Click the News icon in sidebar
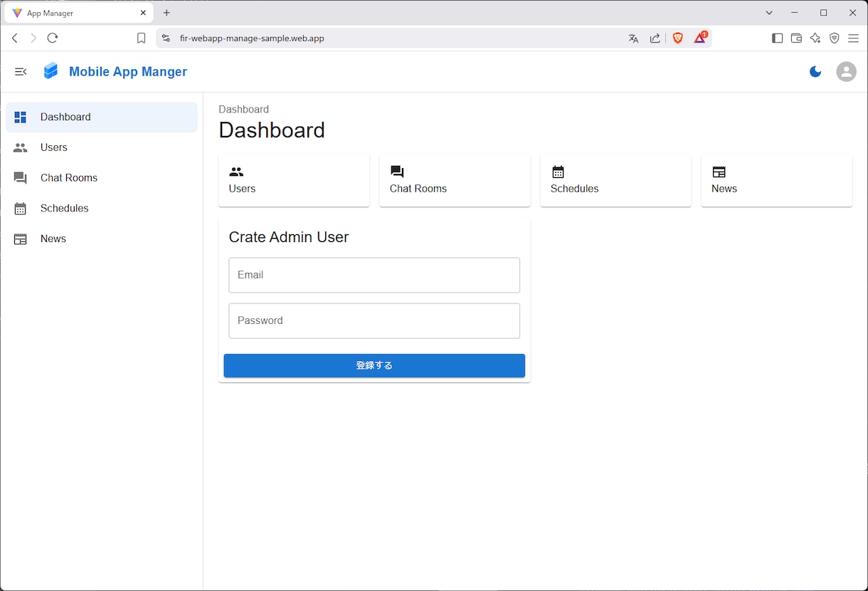The width and height of the screenshot is (868, 591). (x=21, y=239)
